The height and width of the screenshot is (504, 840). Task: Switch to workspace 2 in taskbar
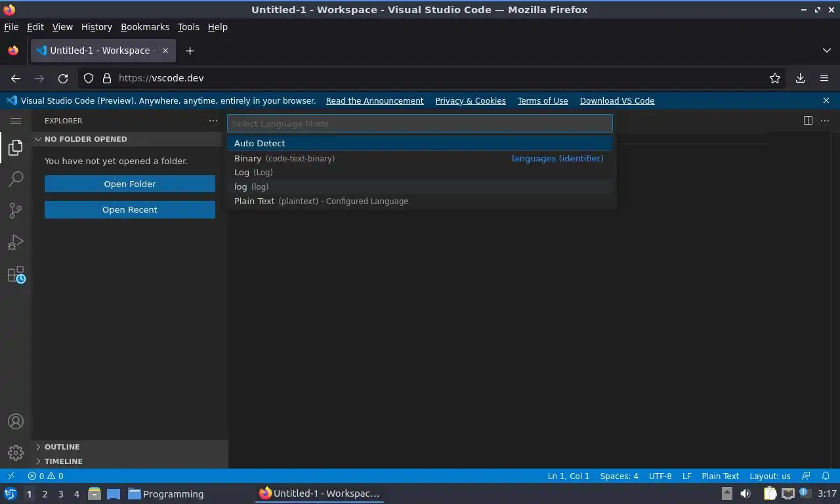[45, 493]
